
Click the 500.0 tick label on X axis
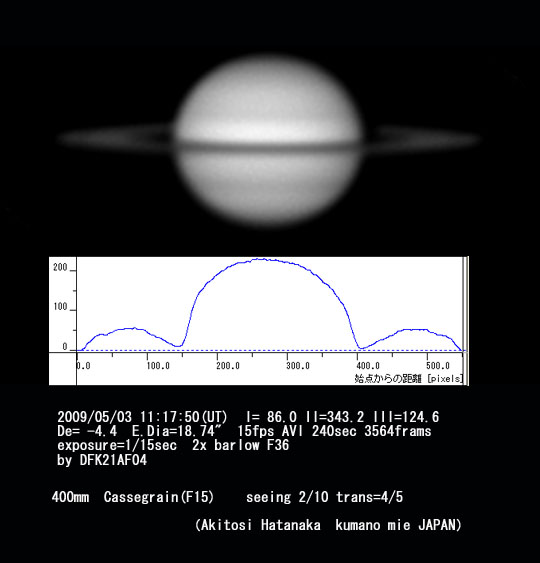[438, 366]
